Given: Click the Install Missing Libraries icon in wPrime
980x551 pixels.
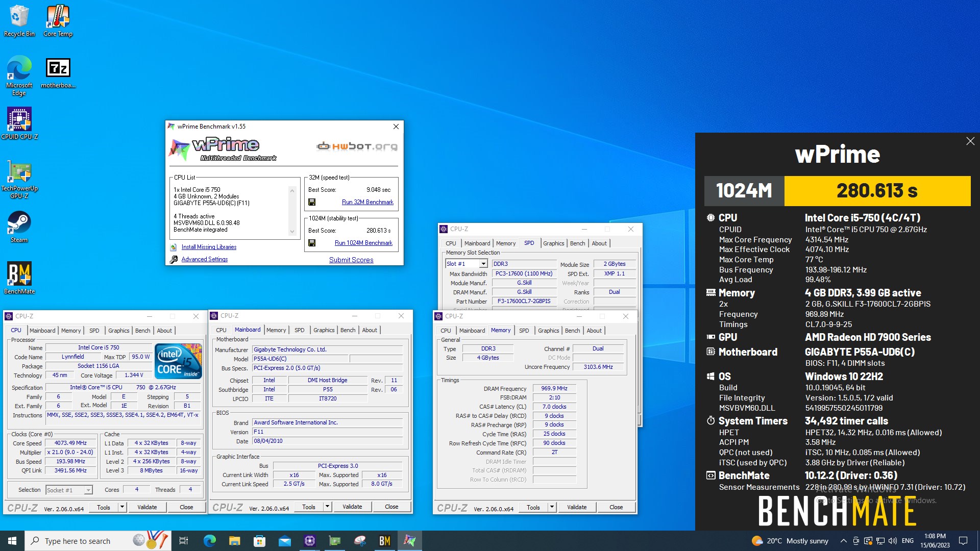Looking at the screenshot, I should pyautogui.click(x=174, y=247).
